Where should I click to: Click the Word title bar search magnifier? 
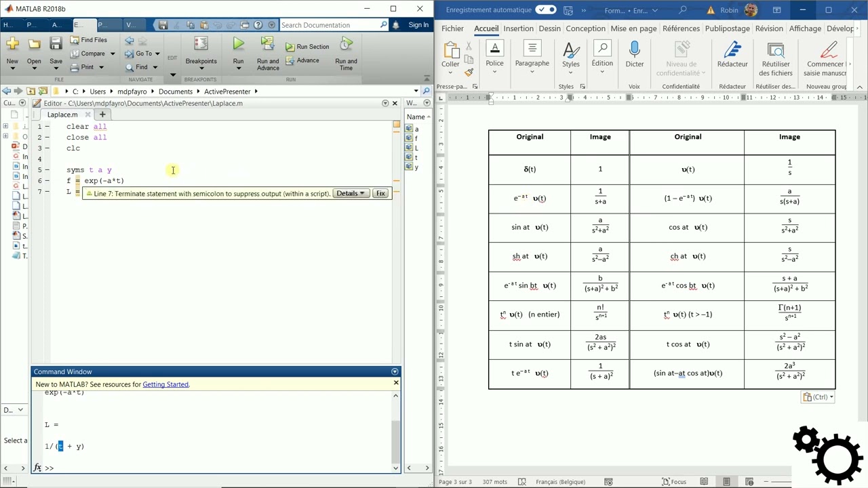click(x=683, y=10)
